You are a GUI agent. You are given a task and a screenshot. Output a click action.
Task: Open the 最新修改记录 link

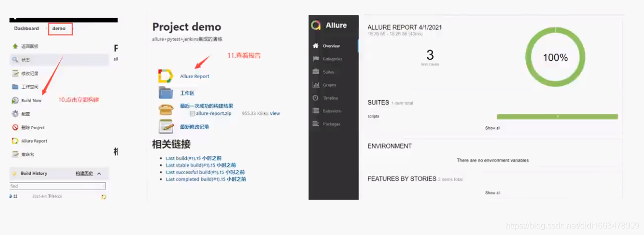click(194, 127)
